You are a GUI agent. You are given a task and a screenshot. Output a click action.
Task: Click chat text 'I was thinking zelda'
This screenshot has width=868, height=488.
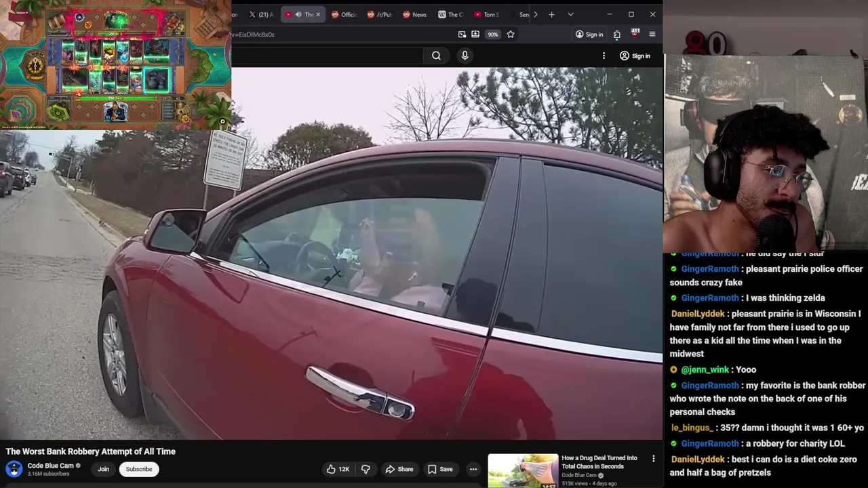click(785, 298)
